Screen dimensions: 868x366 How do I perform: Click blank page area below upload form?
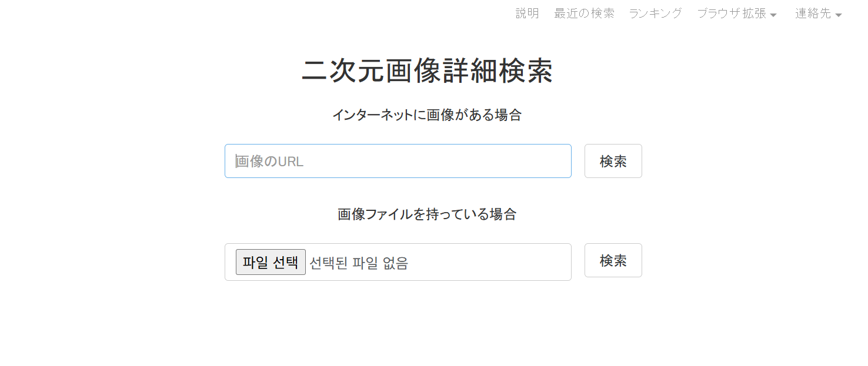point(433,329)
